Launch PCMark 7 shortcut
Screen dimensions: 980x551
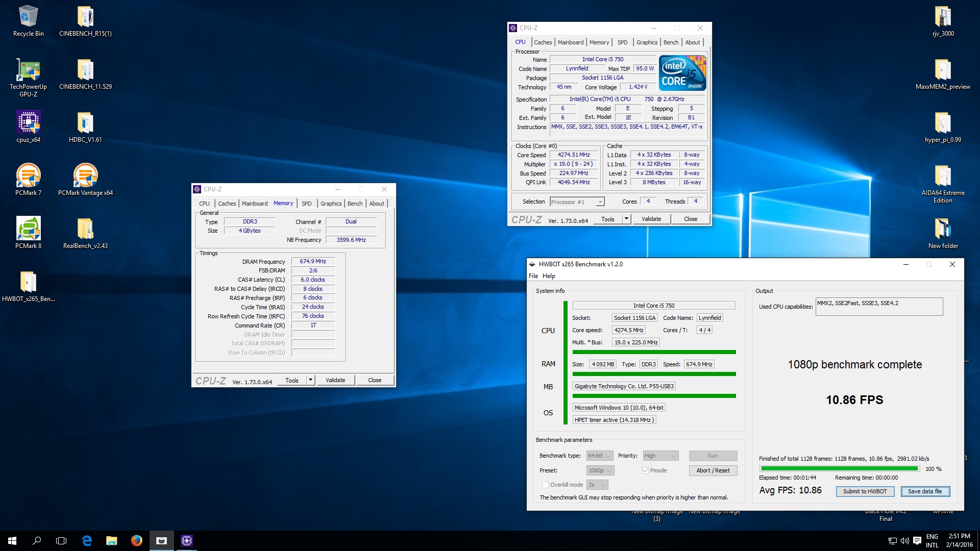pos(29,181)
